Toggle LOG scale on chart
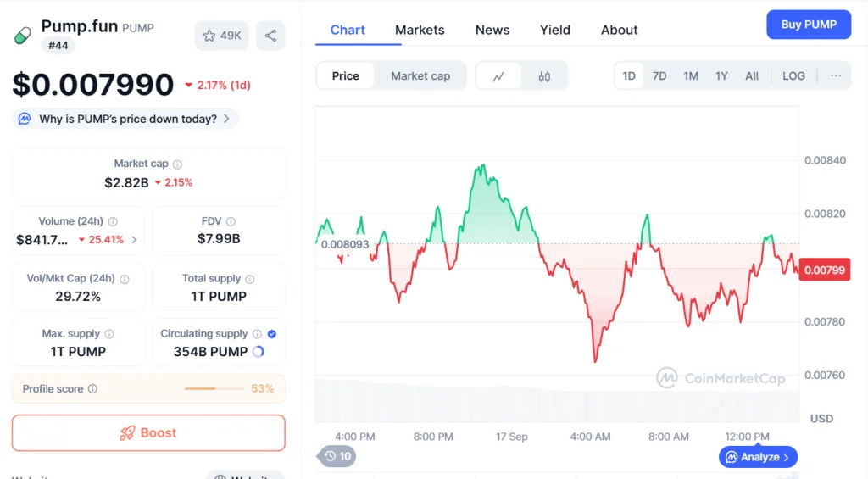This screenshot has width=868, height=479. 793,75
